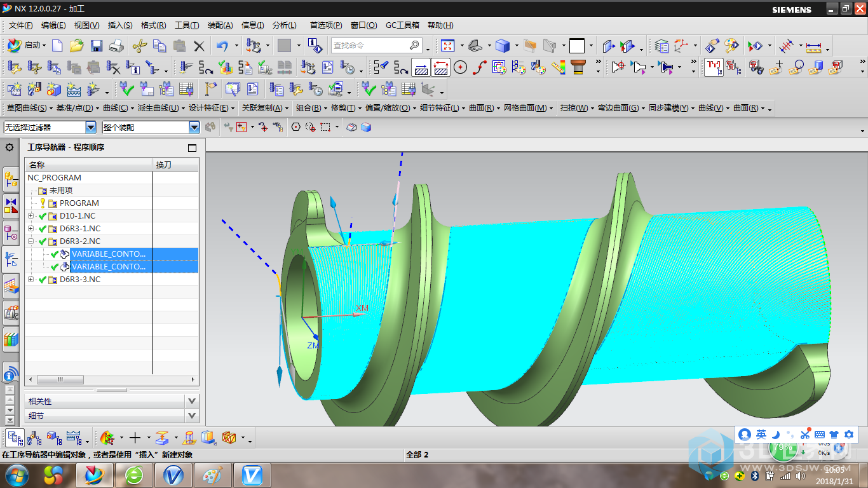
Task: Toggle the highlighted tool path display button
Action: pos(421,67)
